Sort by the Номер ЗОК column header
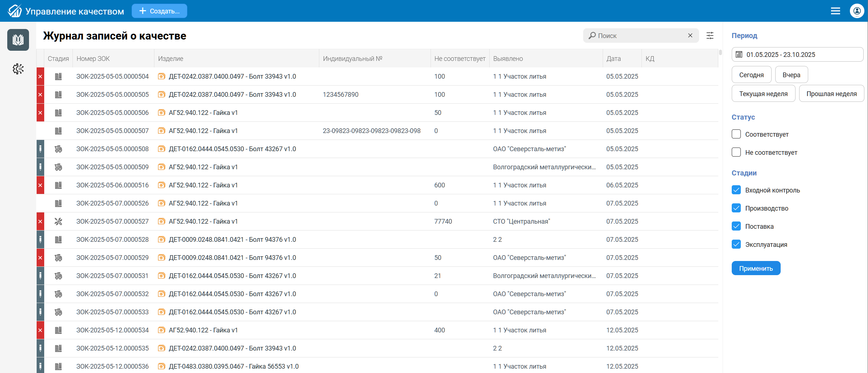Image resolution: width=868 pixels, height=373 pixels. pos(93,59)
